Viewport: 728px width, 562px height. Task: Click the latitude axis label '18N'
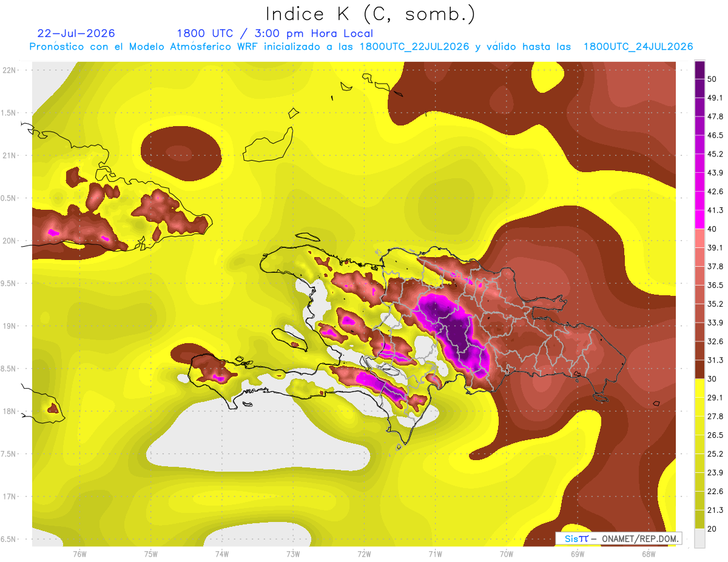point(10,412)
